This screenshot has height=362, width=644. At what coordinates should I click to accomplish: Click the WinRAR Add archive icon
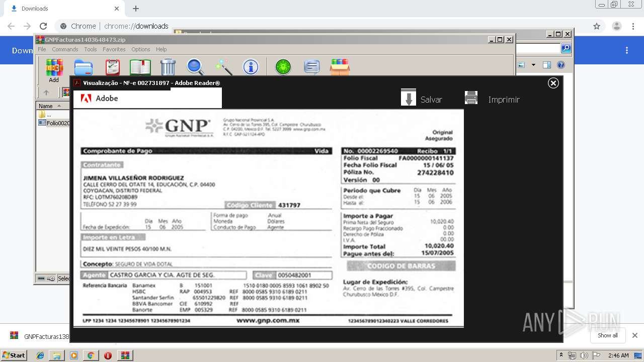coord(54,67)
